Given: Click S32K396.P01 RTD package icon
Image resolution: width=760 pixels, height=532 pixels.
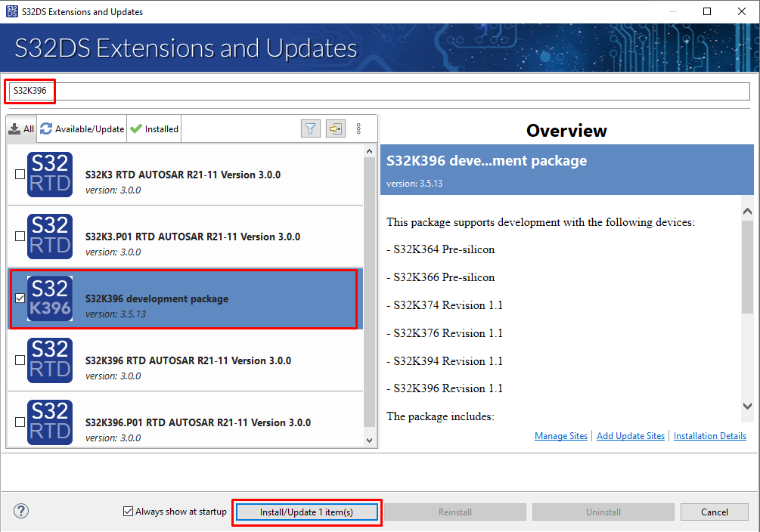Looking at the screenshot, I should [50, 422].
